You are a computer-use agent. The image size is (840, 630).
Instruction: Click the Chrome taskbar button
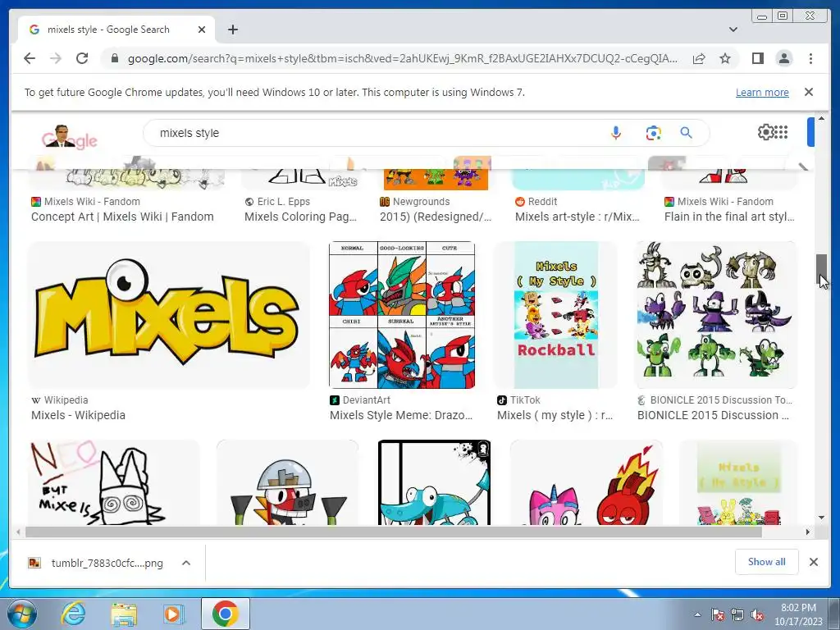[x=225, y=614]
